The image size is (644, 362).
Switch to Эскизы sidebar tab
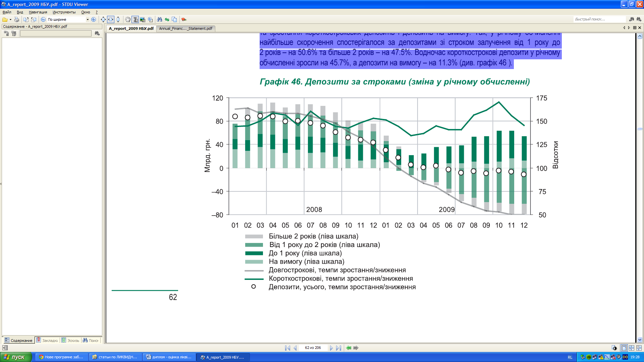(x=70, y=340)
